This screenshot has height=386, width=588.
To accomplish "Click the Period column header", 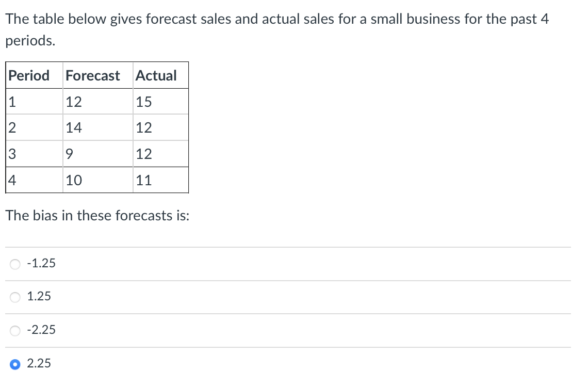I will (x=29, y=75).
